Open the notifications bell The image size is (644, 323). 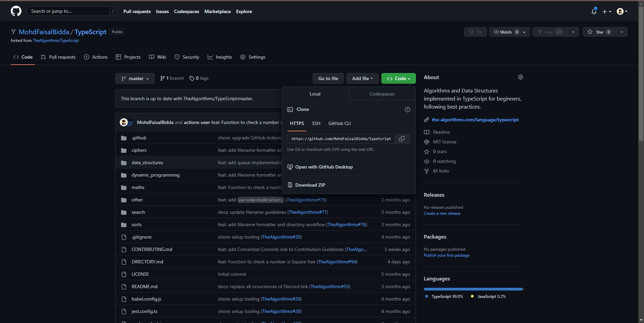click(x=594, y=11)
